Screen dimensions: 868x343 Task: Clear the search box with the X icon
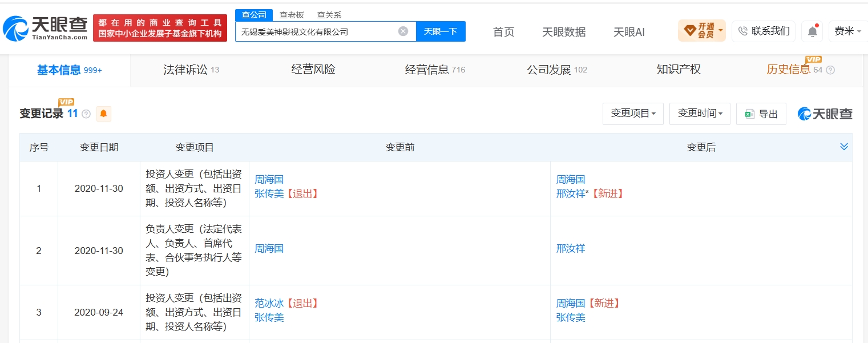(403, 31)
